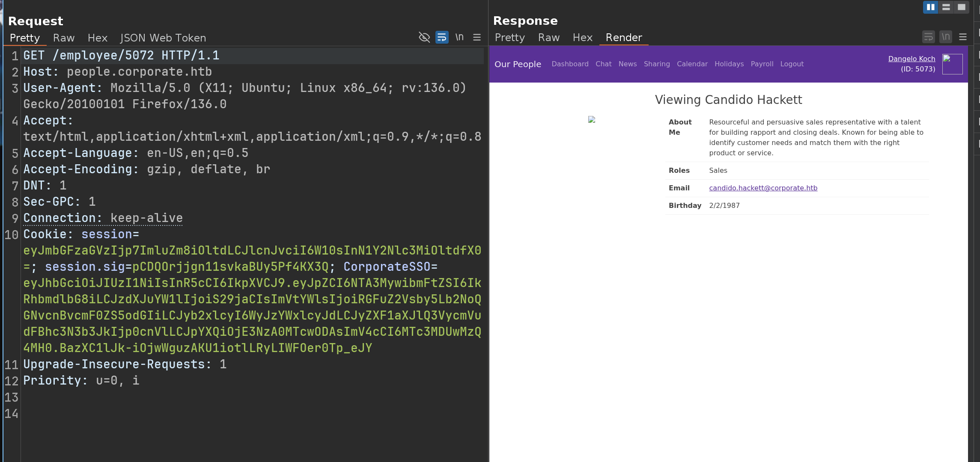Switch Response view to Hex tab
Screen dimensions: 980x462
pyautogui.click(x=582, y=38)
